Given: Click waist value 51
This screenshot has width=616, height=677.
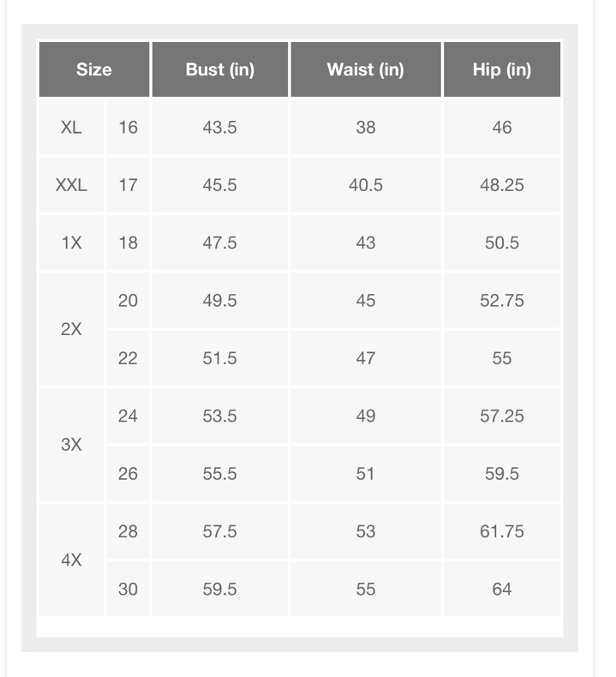Looking at the screenshot, I should [366, 474].
